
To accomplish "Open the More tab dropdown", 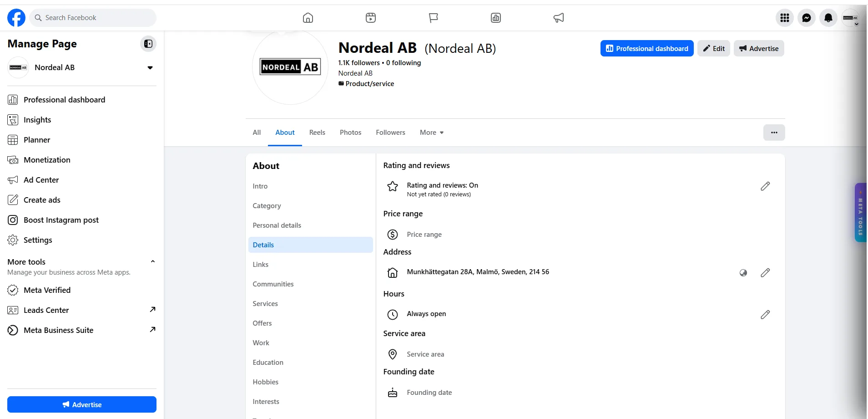I will coord(432,133).
